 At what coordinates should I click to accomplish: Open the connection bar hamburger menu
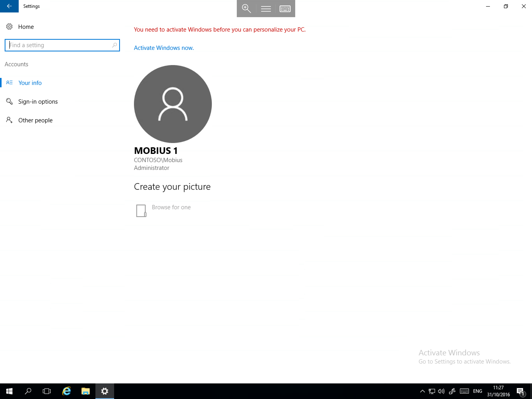tap(266, 9)
